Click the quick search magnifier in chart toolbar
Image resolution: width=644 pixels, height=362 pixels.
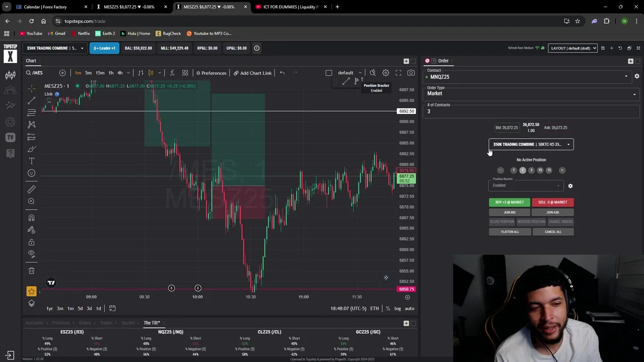click(373, 73)
